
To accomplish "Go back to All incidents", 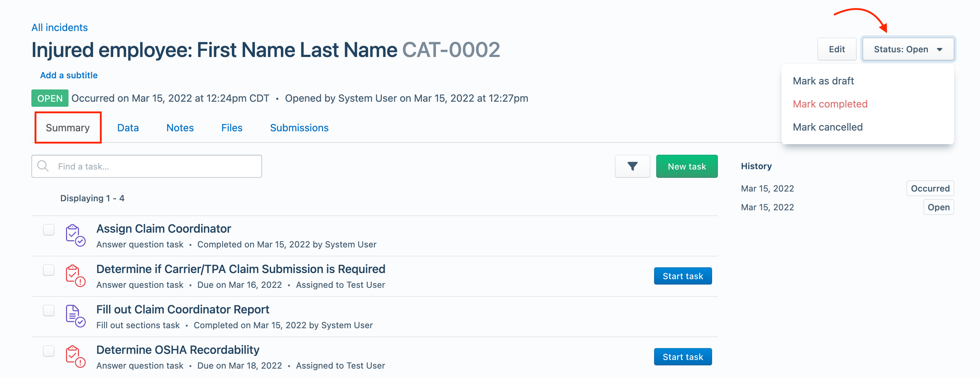I will [59, 27].
